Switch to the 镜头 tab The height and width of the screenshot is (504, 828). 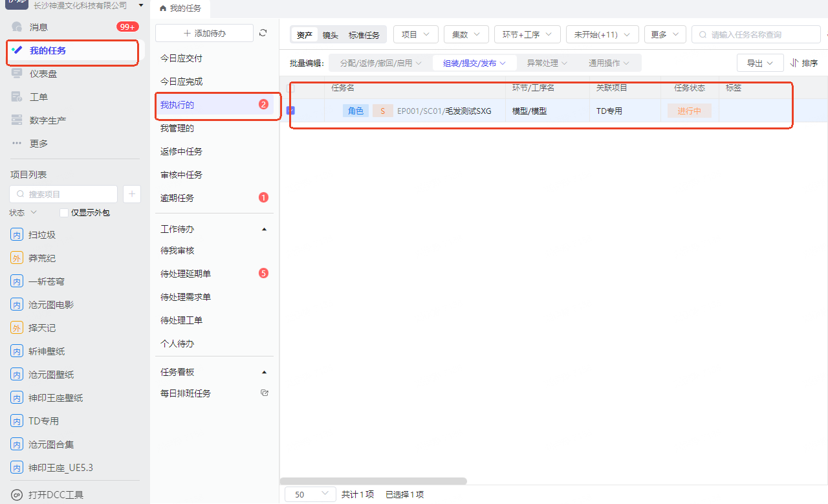click(330, 36)
